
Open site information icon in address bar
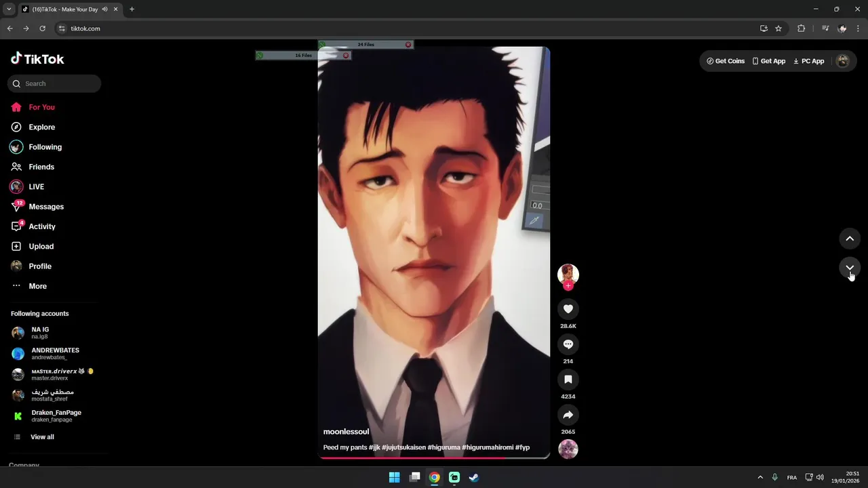click(x=62, y=28)
